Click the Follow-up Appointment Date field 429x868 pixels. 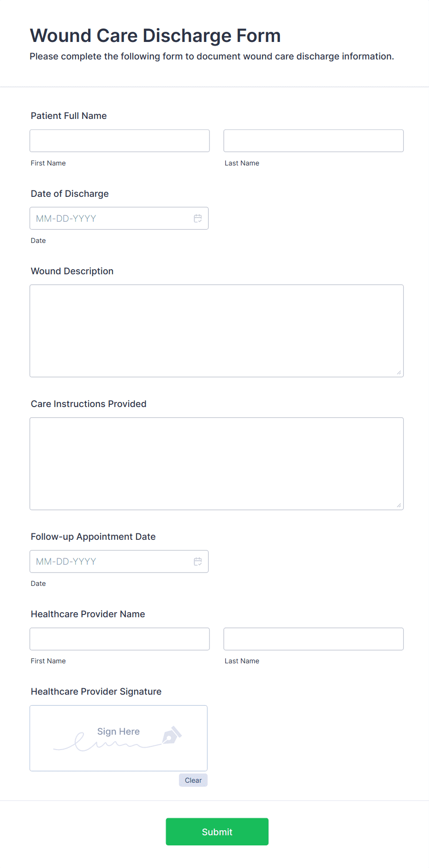111,561
